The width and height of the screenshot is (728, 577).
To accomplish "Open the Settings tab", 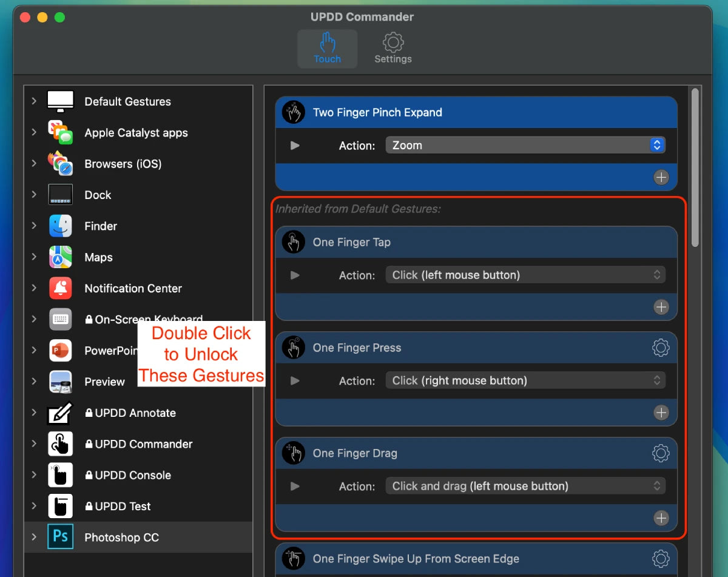I will [393, 48].
